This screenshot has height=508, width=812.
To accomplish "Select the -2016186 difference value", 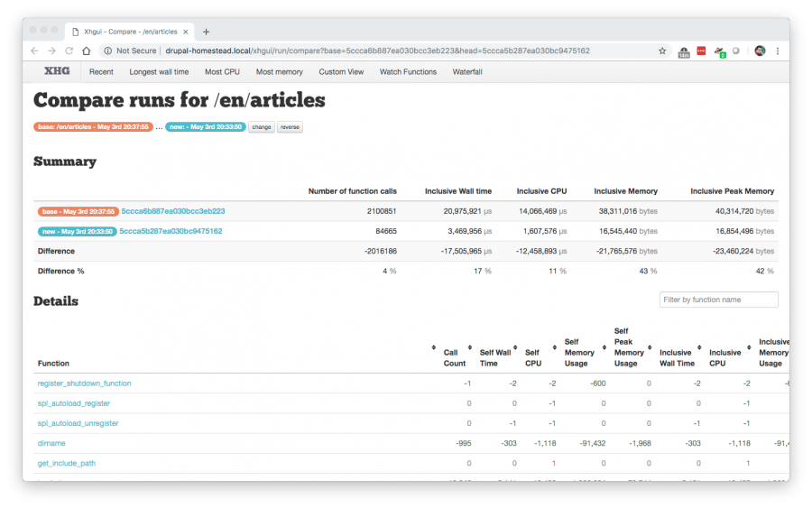I will tap(381, 251).
